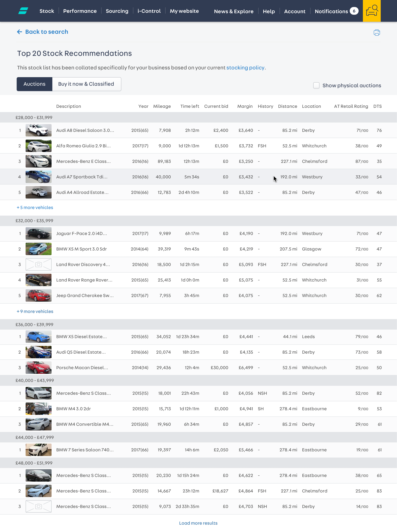Click £18,627 bid on Mercedes S Class
397x532 pixels.
point(220,491)
